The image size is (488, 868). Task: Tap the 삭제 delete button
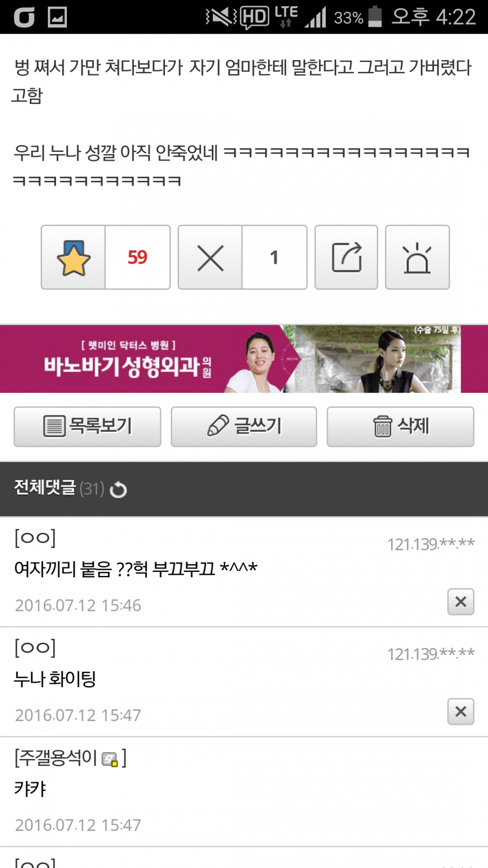400,426
